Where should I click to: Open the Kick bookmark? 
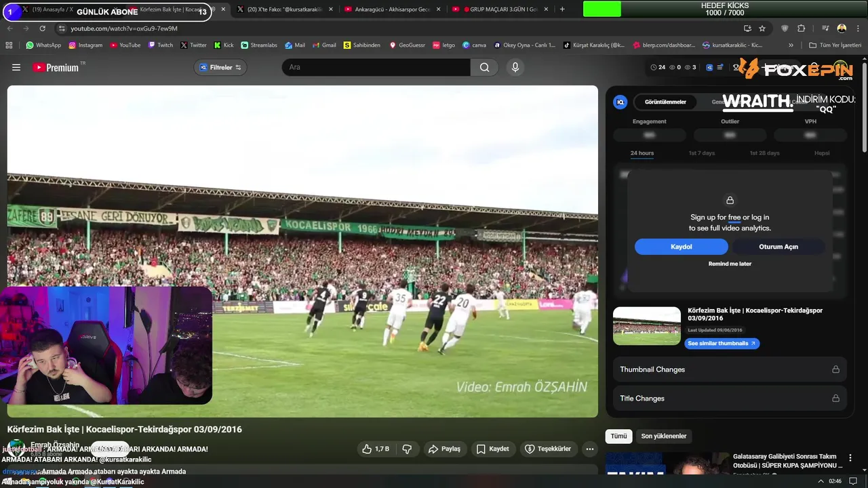coord(224,45)
